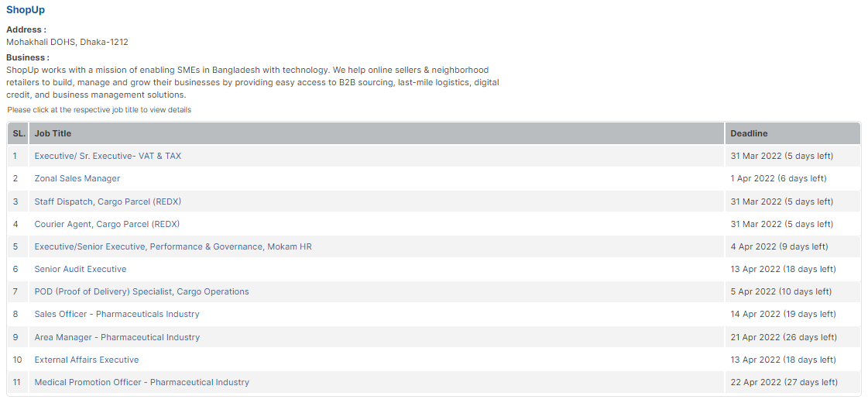Select deadline 5 Apr 2022 (10 days left)
868x403 pixels.
tap(781, 291)
